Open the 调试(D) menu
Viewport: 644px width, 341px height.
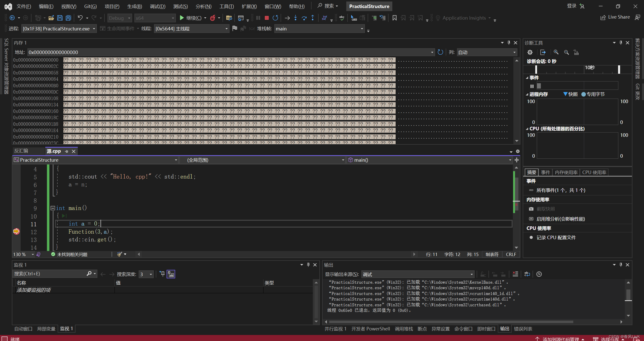pyautogui.click(x=158, y=6)
